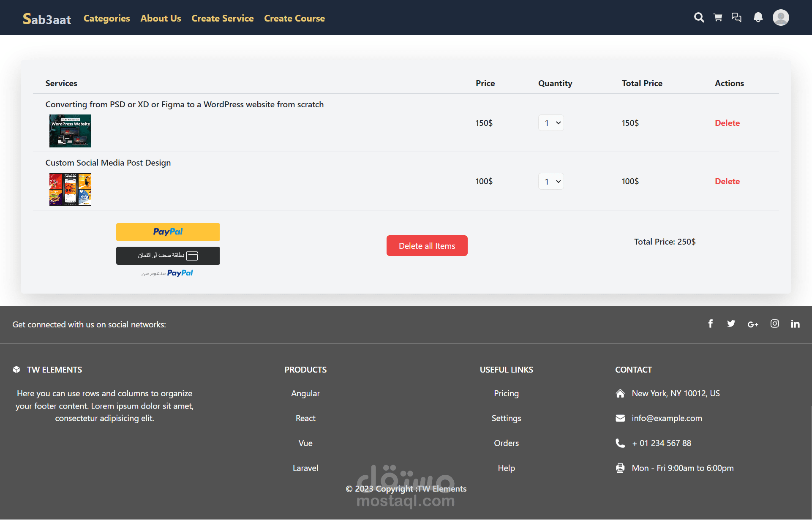Go to Create Service page
This screenshot has height=520, width=812.
222,18
